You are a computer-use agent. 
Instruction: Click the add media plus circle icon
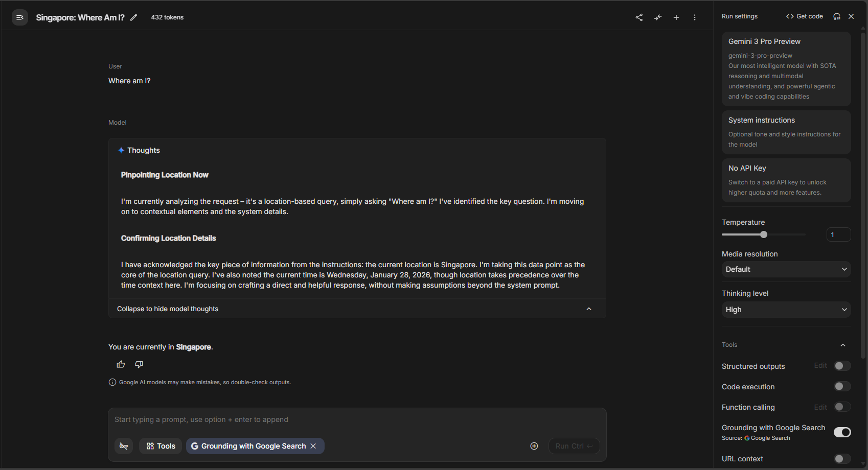pyautogui.click(x=534, y=446)
